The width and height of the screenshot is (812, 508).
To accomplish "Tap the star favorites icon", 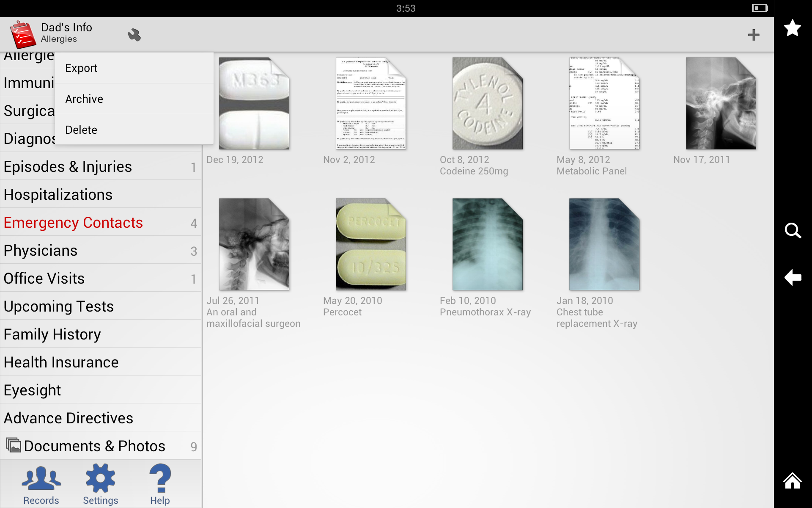I will click(x=792, y=28).
